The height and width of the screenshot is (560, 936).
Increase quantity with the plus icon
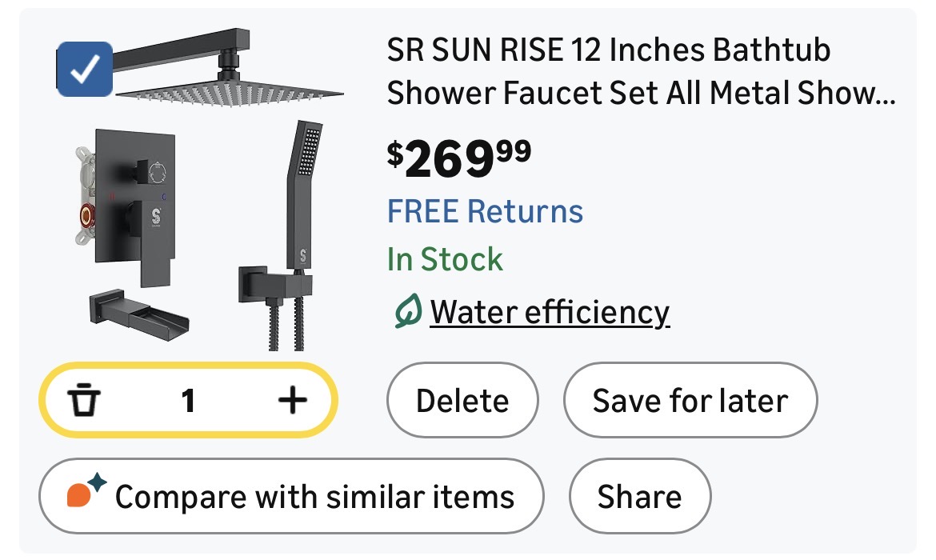(x=292, y=401)
